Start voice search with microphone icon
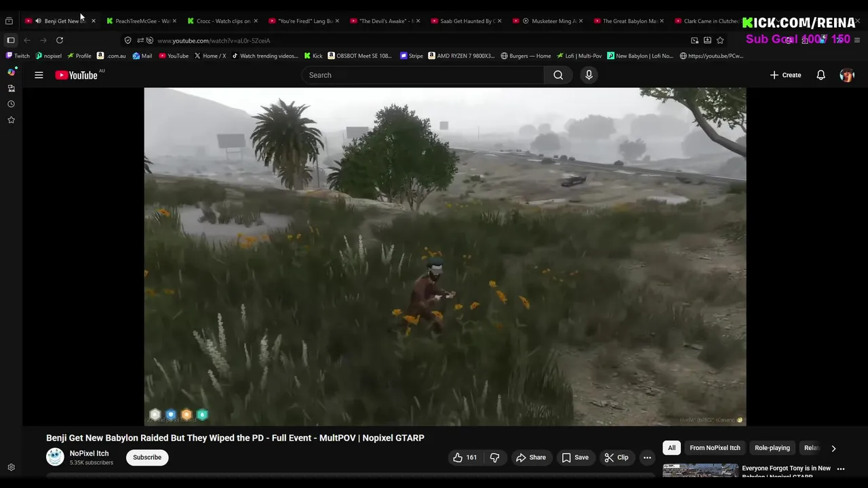 pyautogui.click(x=589, y=75)
